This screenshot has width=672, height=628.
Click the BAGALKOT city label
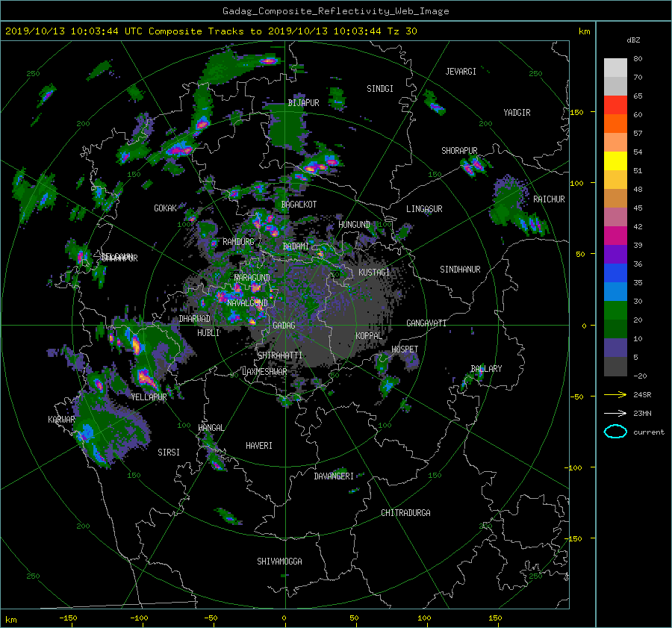click(x=299, y=205)
